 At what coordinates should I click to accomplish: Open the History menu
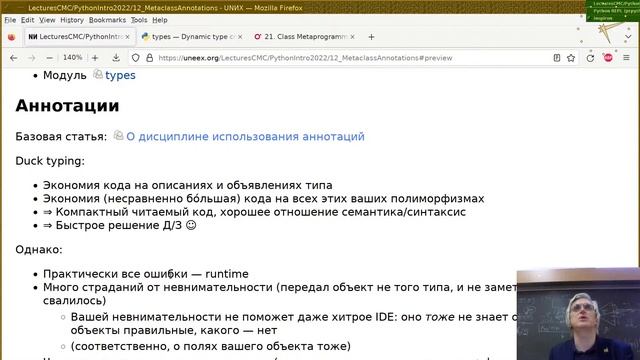click(72, 20)
